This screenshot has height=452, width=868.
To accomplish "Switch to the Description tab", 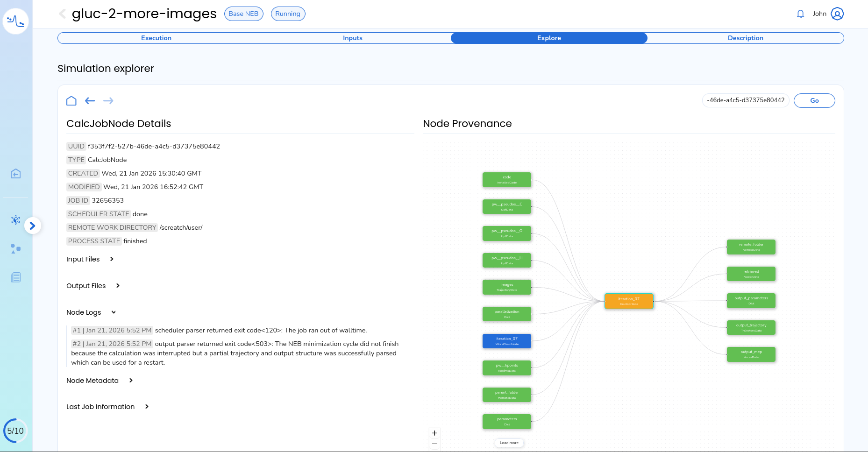I will point(745,38).
